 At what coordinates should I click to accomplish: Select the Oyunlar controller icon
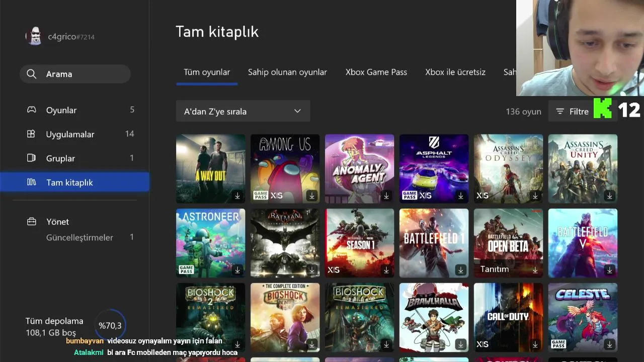point(31,110)
